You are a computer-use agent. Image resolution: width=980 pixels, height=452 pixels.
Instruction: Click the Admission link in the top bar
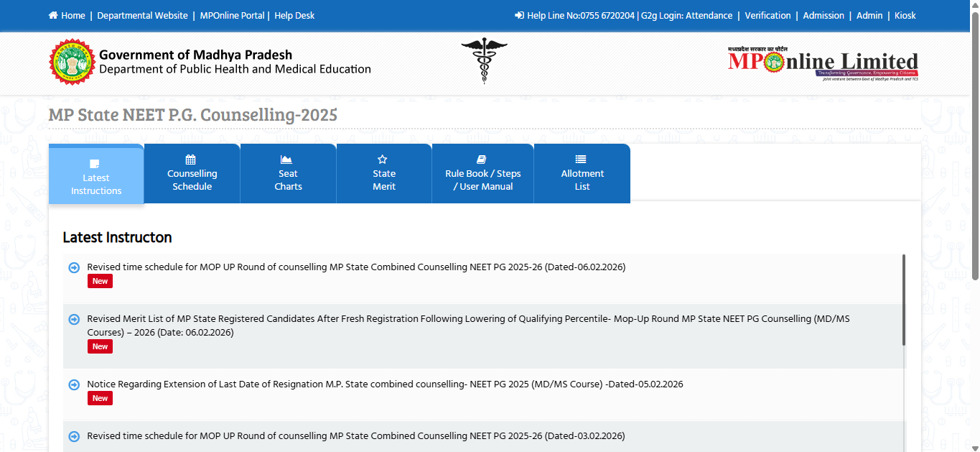[823, 14]
